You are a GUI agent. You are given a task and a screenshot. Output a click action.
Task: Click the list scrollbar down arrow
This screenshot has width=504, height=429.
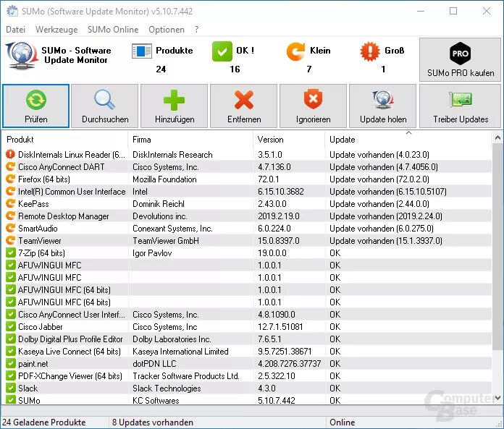pos(497,398)
